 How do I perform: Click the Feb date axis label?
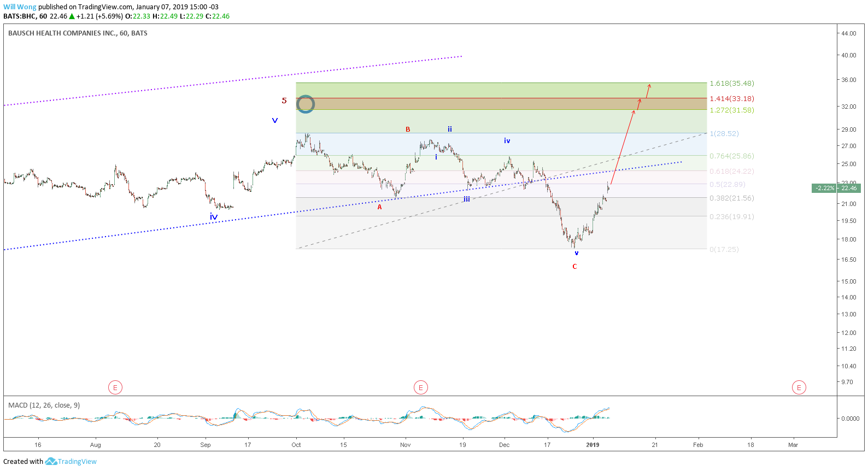(x=698, y=445)
